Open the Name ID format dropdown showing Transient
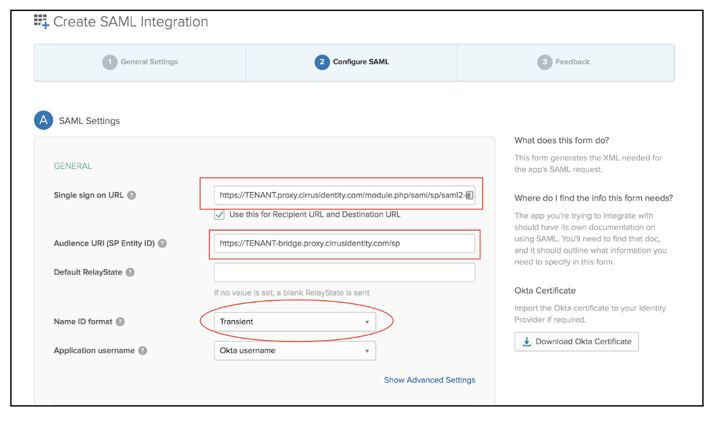The width and height of the screenshot is (718, 424). click(x=295, y=321)
